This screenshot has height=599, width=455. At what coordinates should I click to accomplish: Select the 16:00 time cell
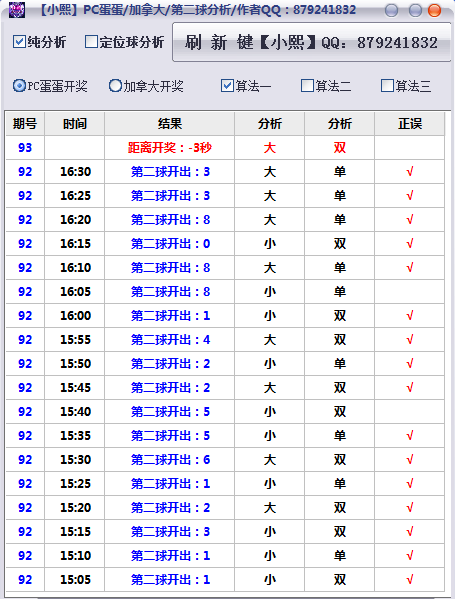coord(75,316)
